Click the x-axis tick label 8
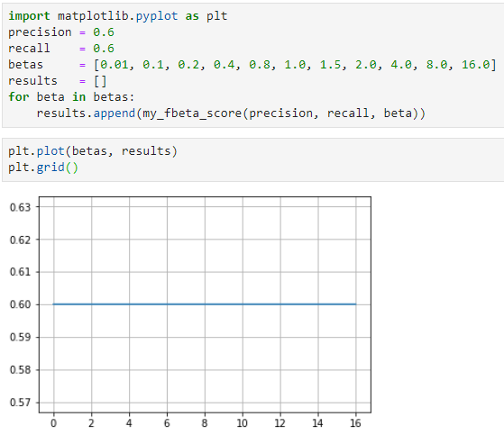The width and height of the screenshot is (504, 435). (x=205, y=423)
